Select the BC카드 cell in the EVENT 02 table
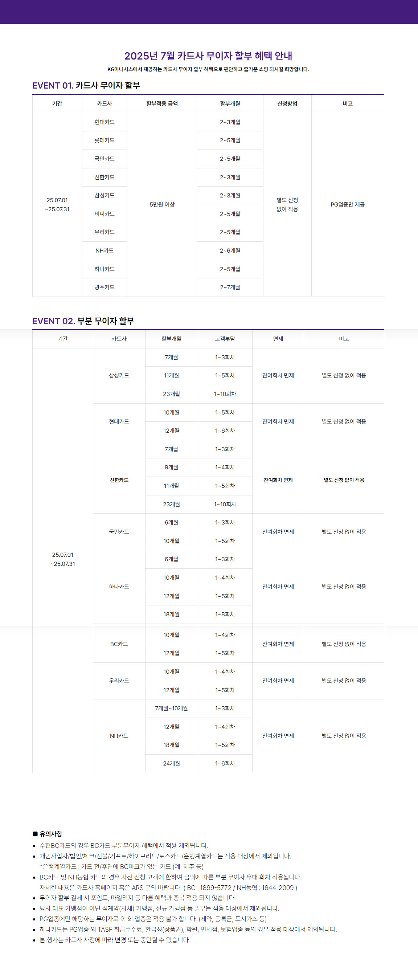 tap(119, 644)
